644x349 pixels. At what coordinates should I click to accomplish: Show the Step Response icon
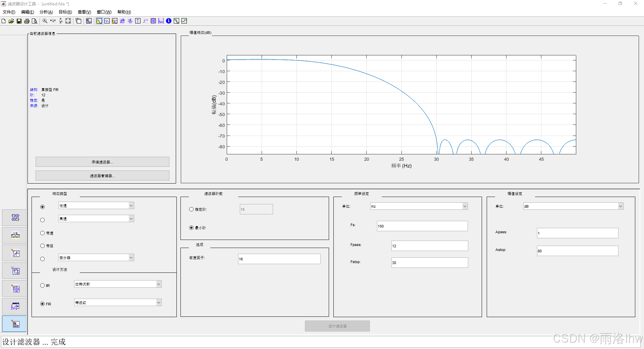click(x=146, y=21)
